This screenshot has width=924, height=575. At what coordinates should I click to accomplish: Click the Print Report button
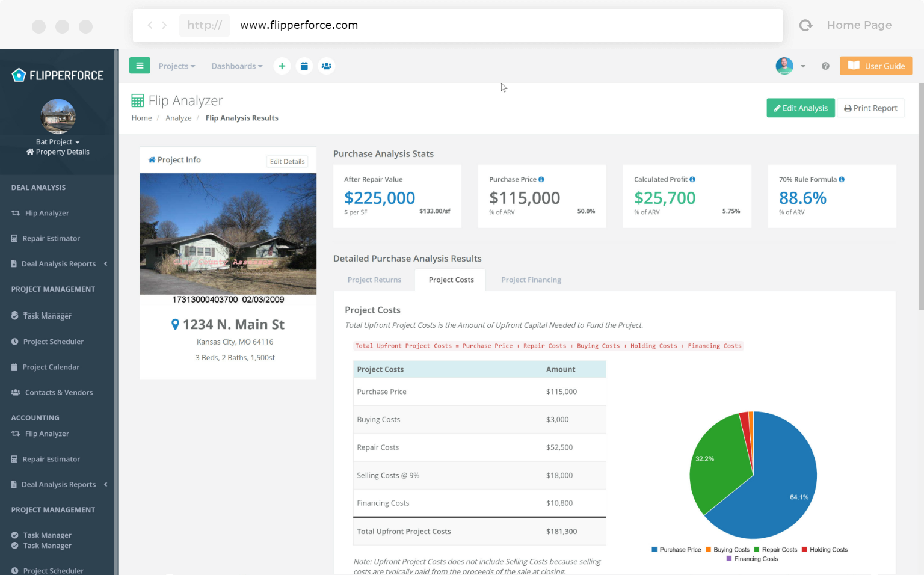click(x=870, y=108)
